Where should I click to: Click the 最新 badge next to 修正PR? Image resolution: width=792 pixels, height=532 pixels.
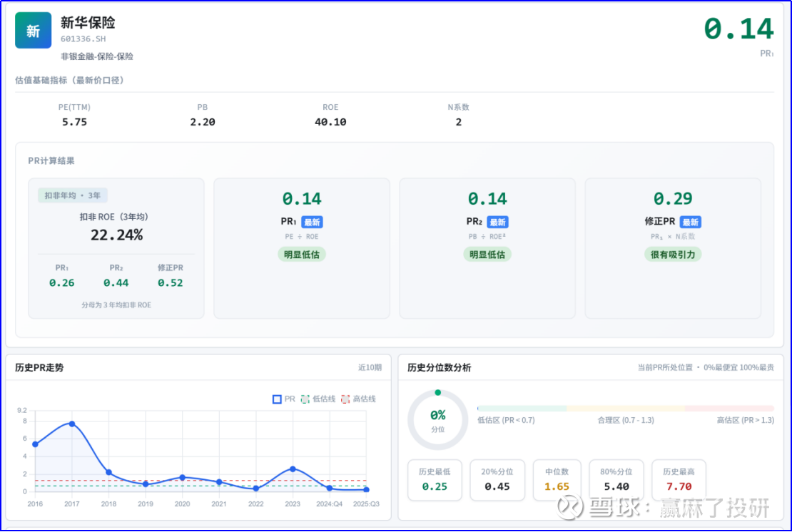(x=690, y=222)
